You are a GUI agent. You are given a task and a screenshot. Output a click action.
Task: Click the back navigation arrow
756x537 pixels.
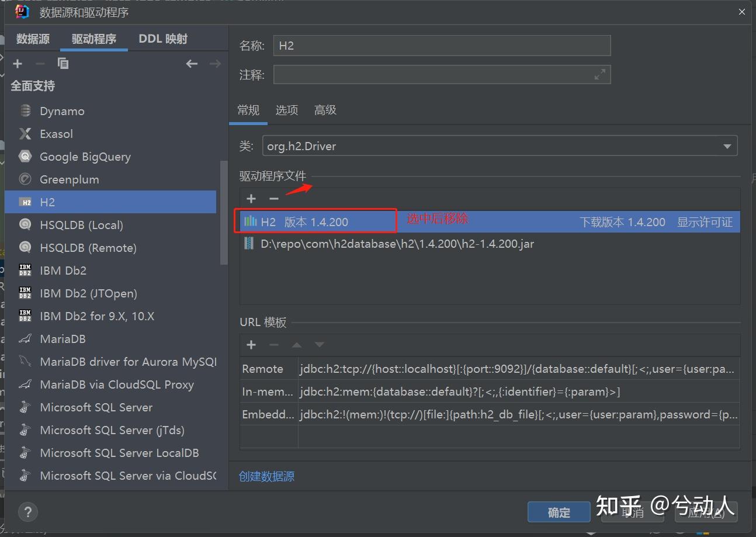click(x=192, y=64)
